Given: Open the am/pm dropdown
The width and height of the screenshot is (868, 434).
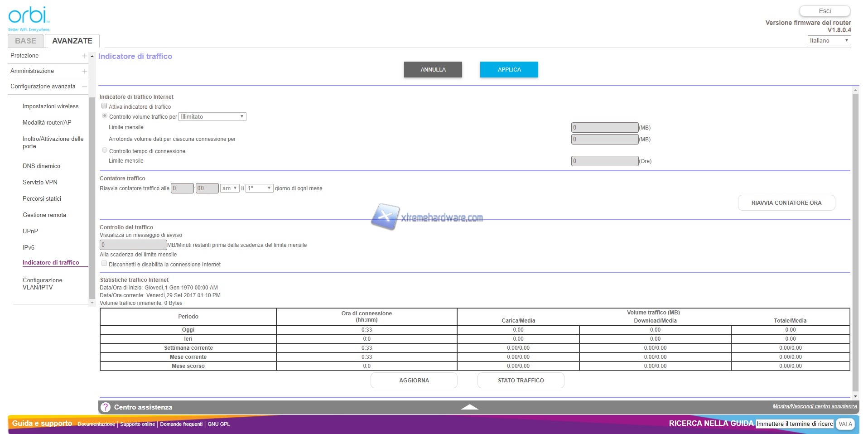Looking at the screenshot, I should 229,188.
